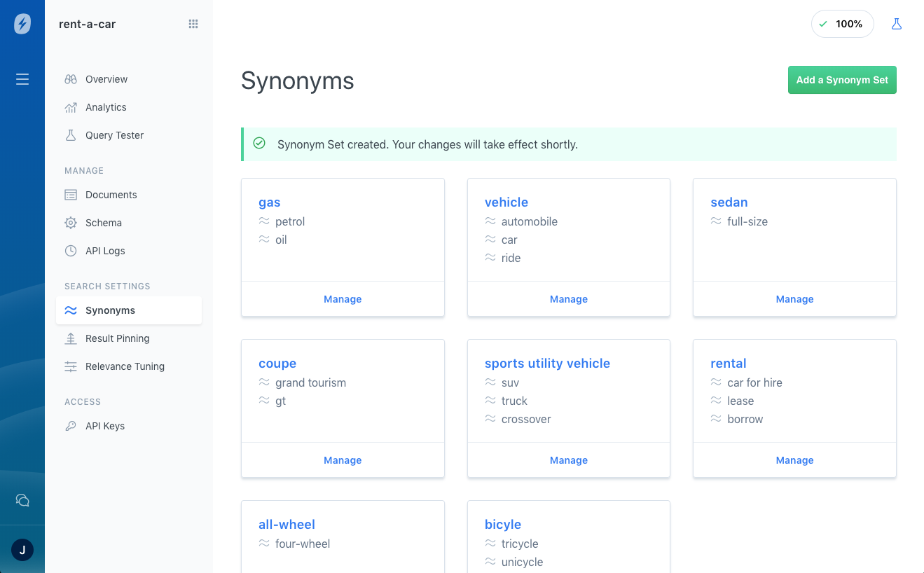Click the Overview binoculars icon
Screen dimensions: 924x573
coord(71,79)
